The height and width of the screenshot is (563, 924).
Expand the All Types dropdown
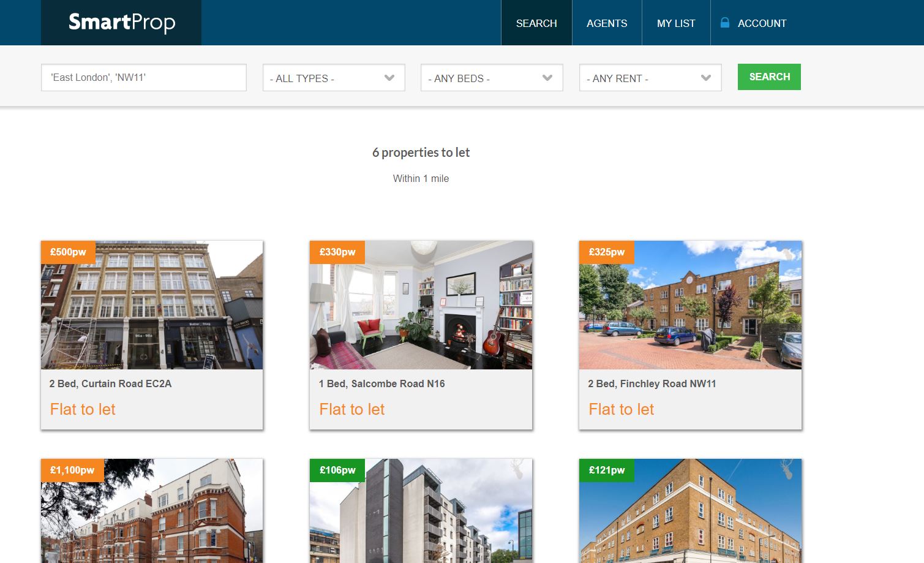pos(334,78)
